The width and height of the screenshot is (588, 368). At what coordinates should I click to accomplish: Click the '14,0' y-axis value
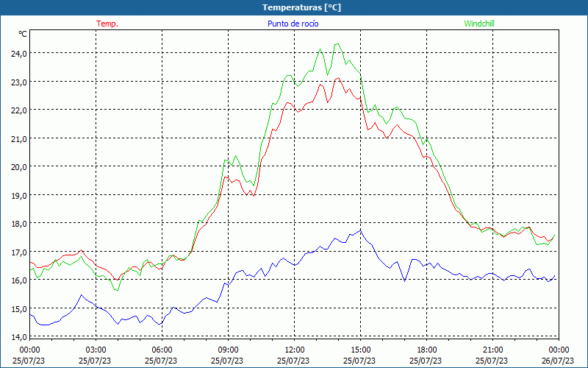point(19,337)
